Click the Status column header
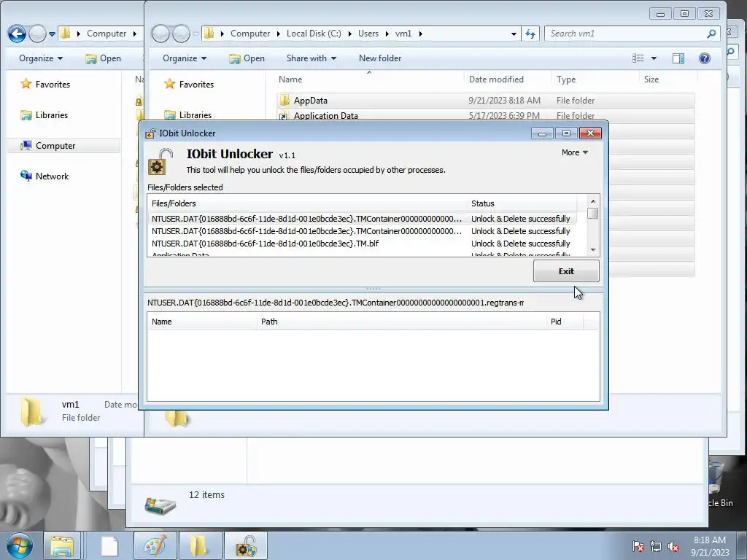Viewport: 747px width, 560px height. (x=522, y=203)
